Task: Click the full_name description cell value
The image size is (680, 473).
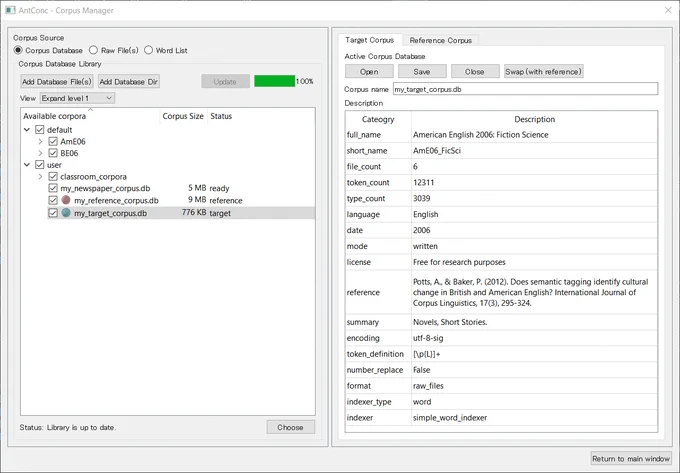Action: [534, 135]
